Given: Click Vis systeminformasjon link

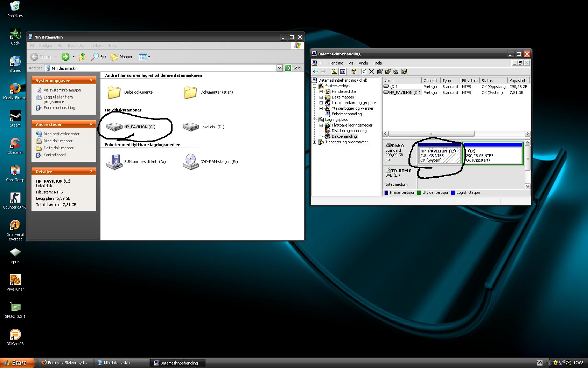Looking at the screenshot, I should tap(62, 90).
